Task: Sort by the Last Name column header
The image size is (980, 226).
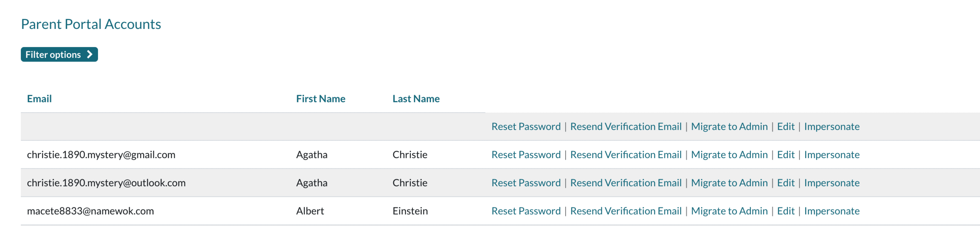Action: pos(416,99)
